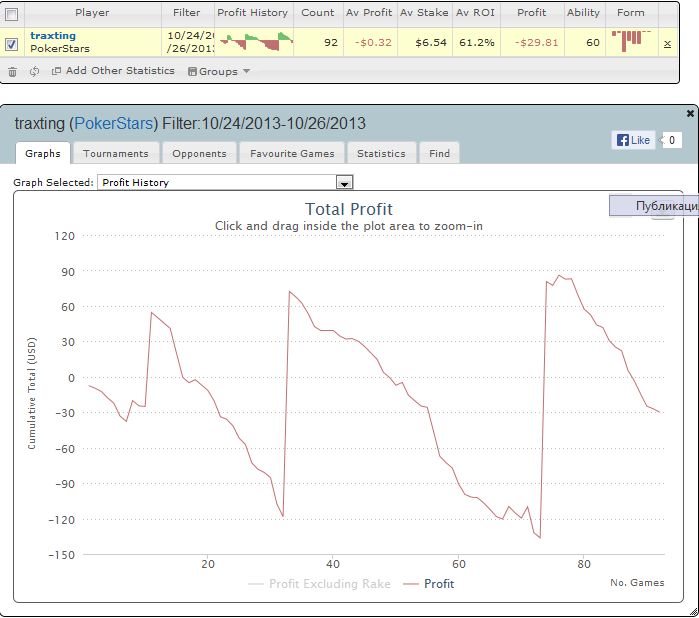Sort by Profit History column header

(x=252, y=12)
